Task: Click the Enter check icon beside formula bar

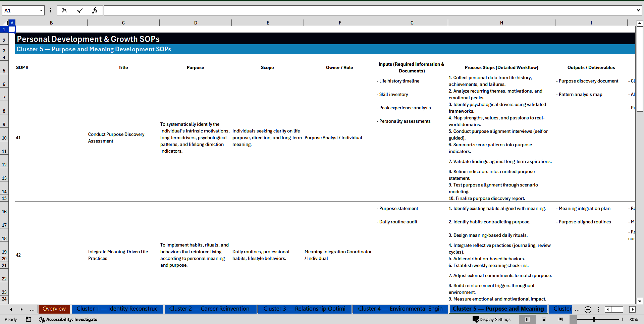Action: click(80, 10)
